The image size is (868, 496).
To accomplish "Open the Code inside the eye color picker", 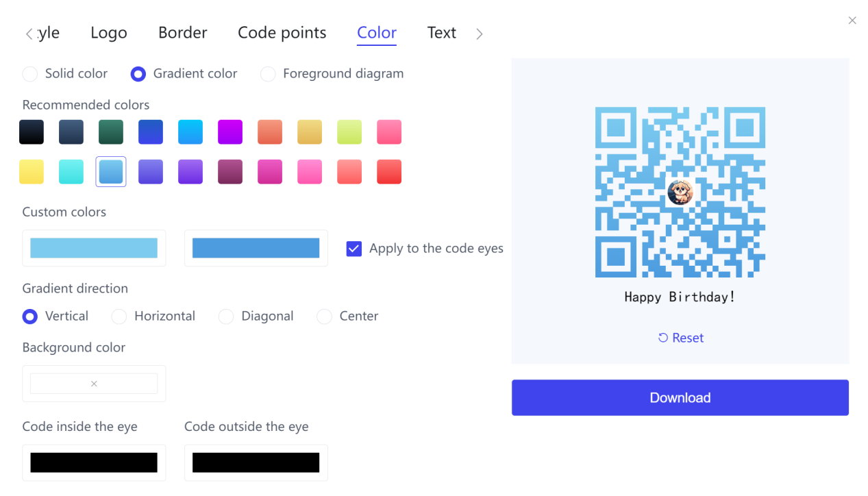I will click(x=94, y=462).
